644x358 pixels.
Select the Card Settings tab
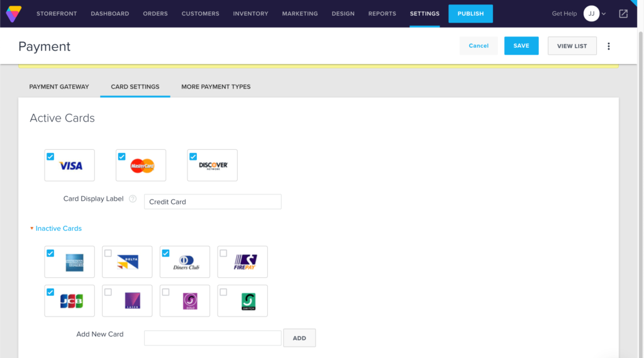point(135,87)
